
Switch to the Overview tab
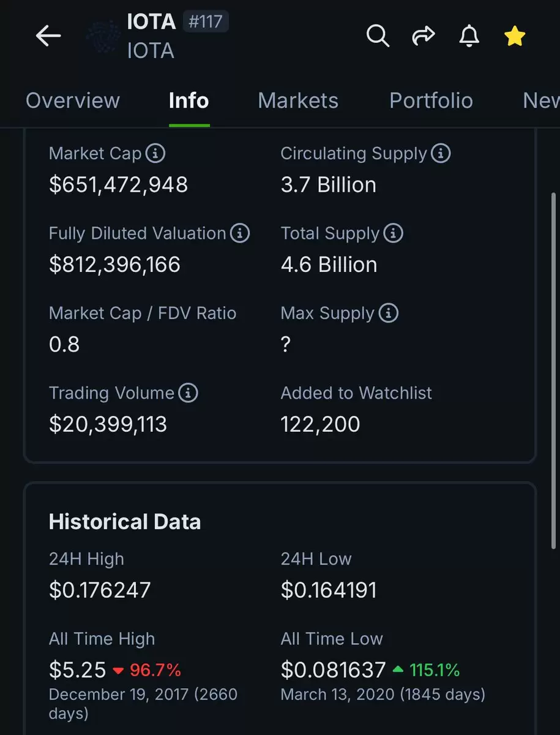pyautogui.click(x=73, y=100)
